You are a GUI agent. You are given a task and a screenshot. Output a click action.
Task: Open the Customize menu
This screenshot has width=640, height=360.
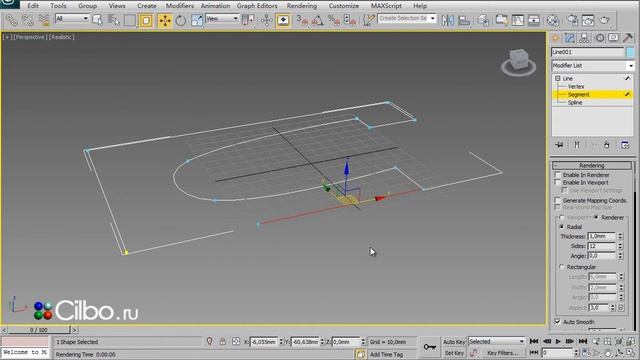(x=344, y=6)
